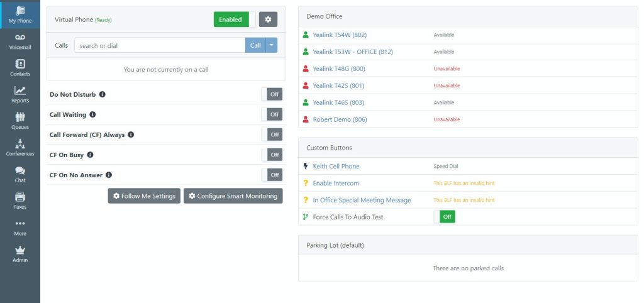Click CF On No Answer info icon
The height and width of the screenshot is (303, 644).
pos(109,175)
